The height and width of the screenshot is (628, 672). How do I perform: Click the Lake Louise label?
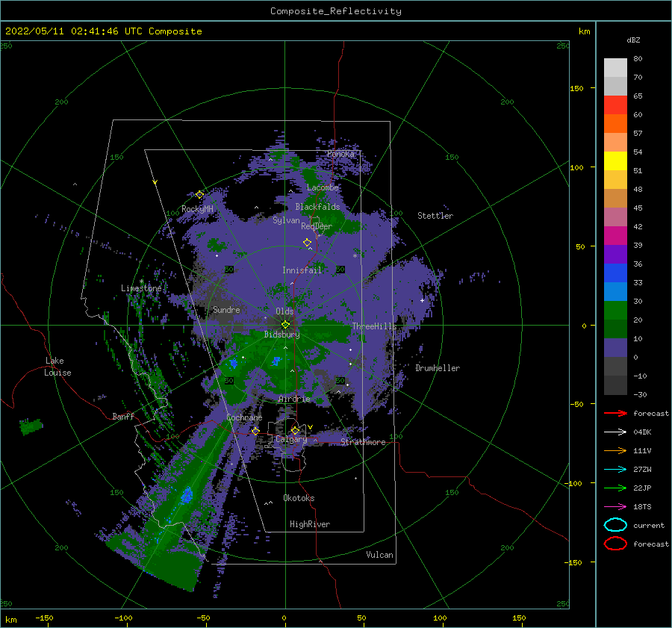tap(57, 367)
